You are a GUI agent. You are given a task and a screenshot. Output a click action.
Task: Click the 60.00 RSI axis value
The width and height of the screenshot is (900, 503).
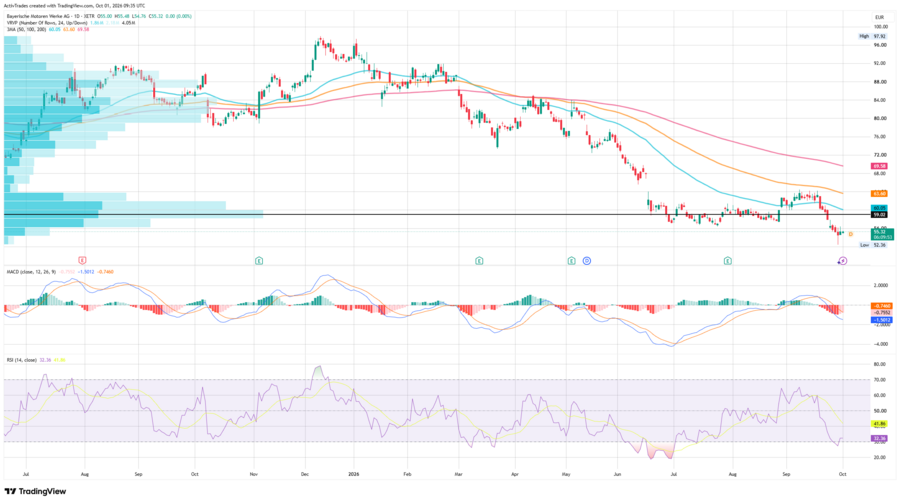click(880, 395)
